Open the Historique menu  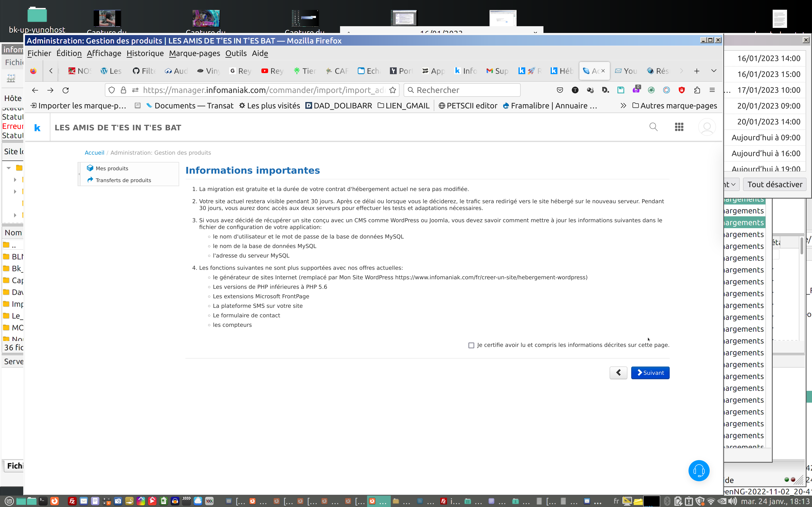point(145,53)
